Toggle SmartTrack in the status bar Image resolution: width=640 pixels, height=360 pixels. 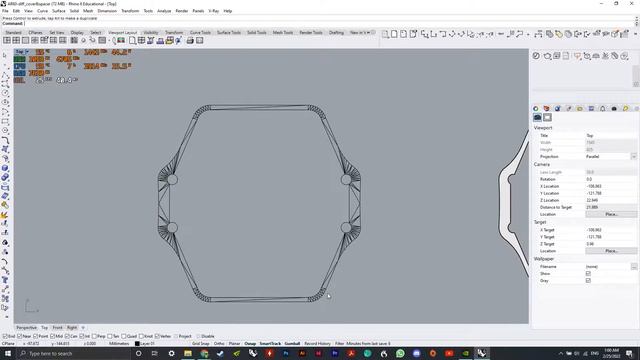pyautogui.click(x=270, y=344)
